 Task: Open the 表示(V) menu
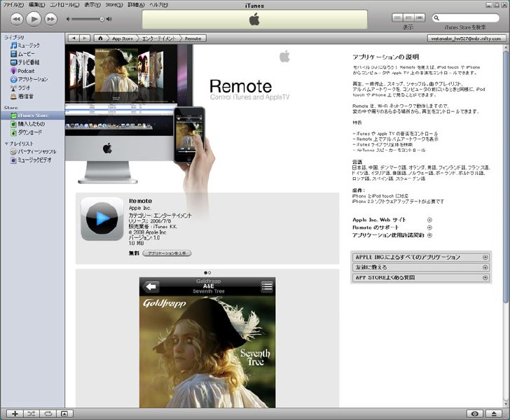[x=92, y=5]
